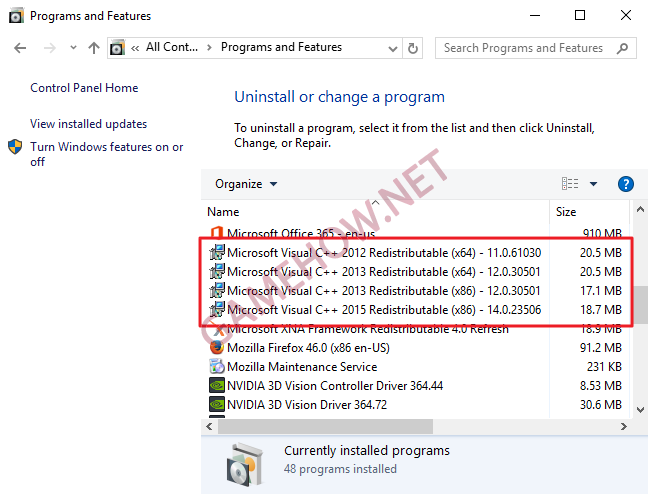Sort the list by Name column
The image size is (650, 495).
click(375, 212)
